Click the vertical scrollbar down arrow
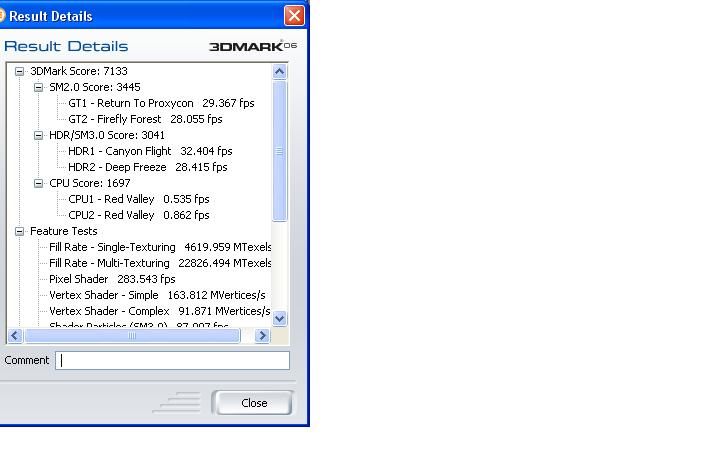720x450 pixels. pos(279,318)
